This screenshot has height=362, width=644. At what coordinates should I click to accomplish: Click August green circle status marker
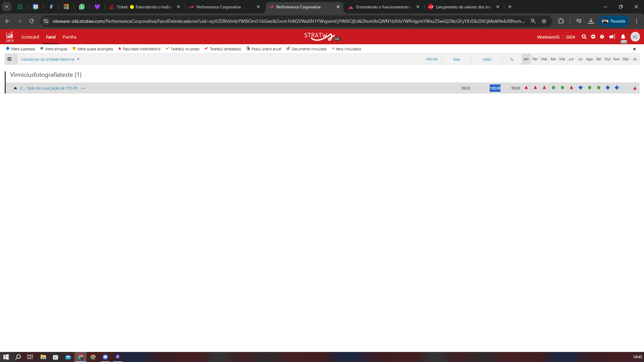(x=590, y=88)
